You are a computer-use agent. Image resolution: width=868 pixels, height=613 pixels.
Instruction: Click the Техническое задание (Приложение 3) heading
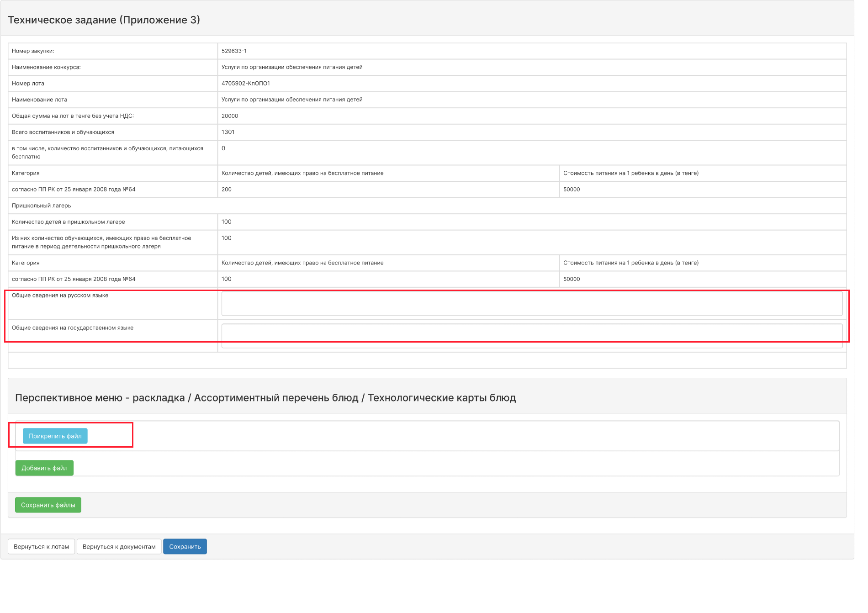[104, 20]
